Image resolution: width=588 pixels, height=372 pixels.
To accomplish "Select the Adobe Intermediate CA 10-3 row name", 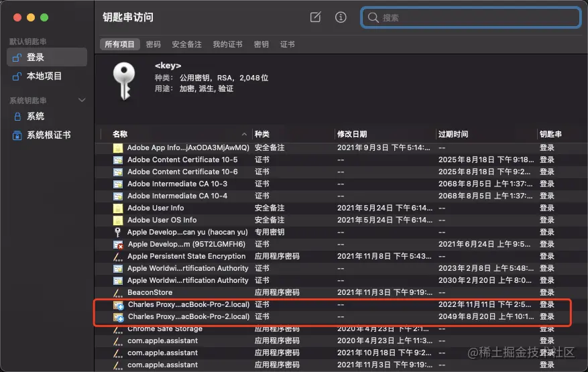I will [x=178, y=184].
